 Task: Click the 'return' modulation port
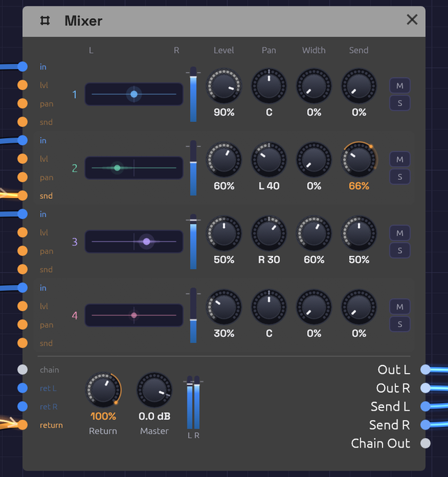coord(22,425)
